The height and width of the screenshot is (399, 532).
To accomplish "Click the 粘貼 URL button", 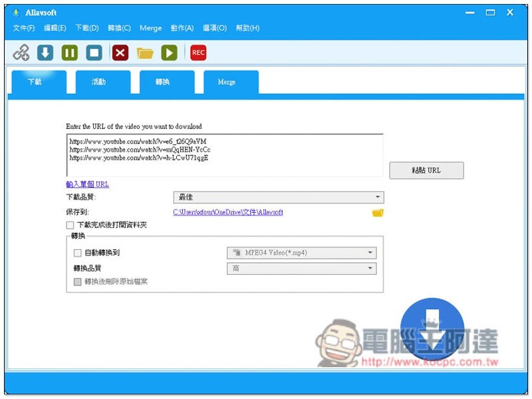I will 426,170.
